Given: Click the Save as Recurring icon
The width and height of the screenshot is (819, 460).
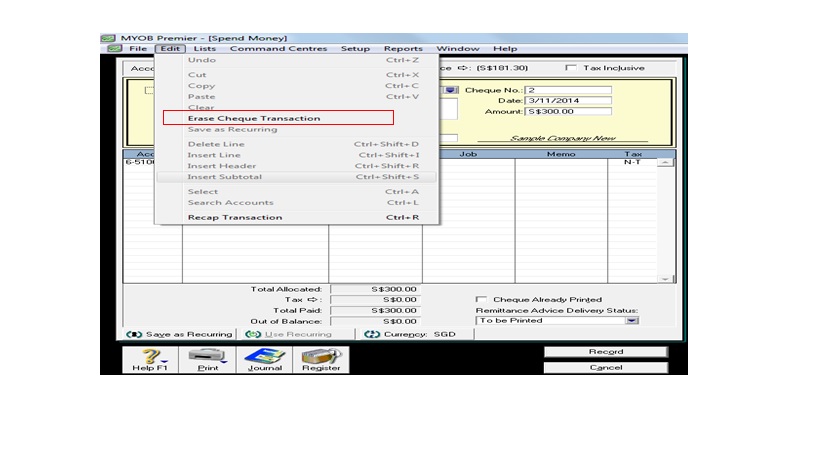Looking at the screenshot, I should pos(134,334).
